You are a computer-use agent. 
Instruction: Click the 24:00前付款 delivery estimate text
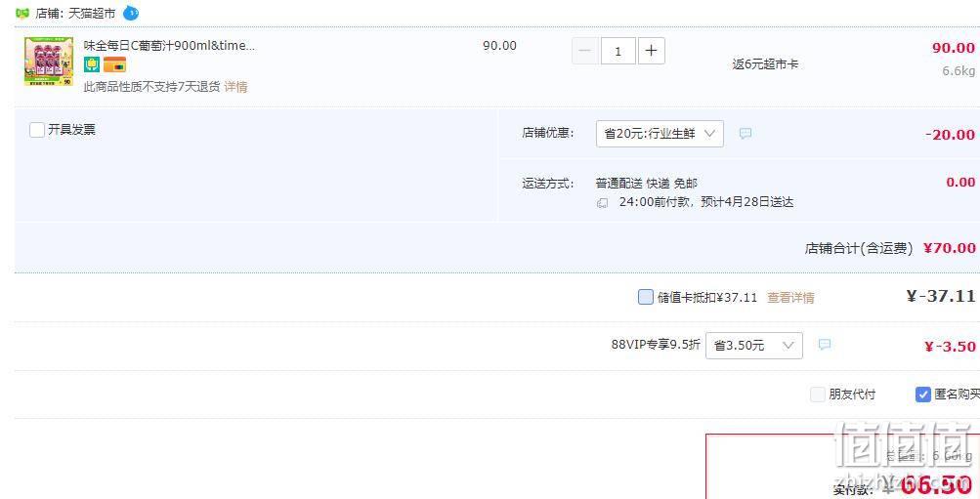click(x=706, y=202)
